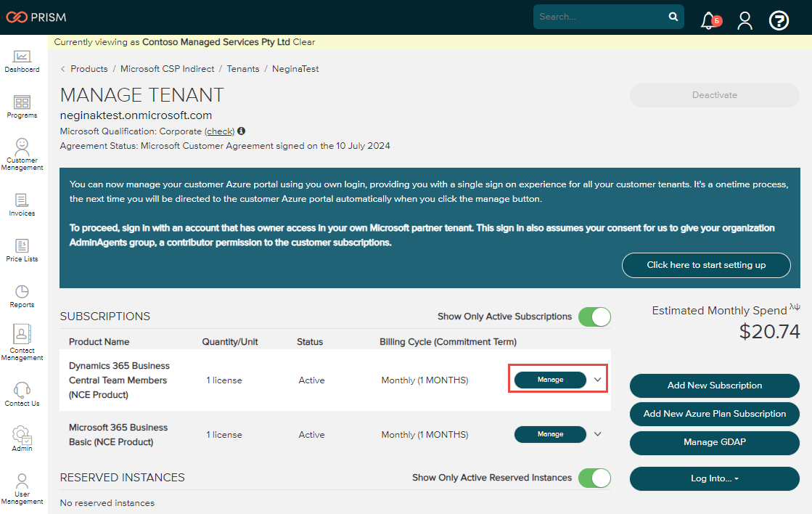The image size is (812, 514).
Task: Click Add New Subscription
Action: pyautogui.click(x=715, y=385)
